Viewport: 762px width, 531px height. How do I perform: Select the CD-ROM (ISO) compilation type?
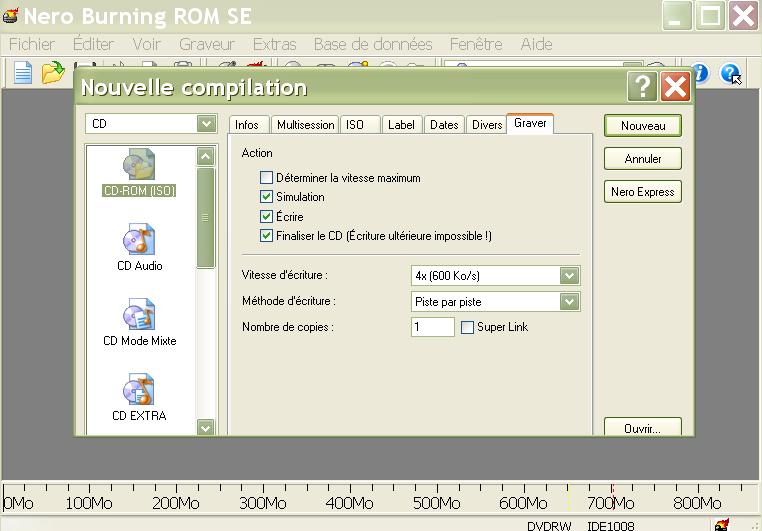tap(139, 172)
